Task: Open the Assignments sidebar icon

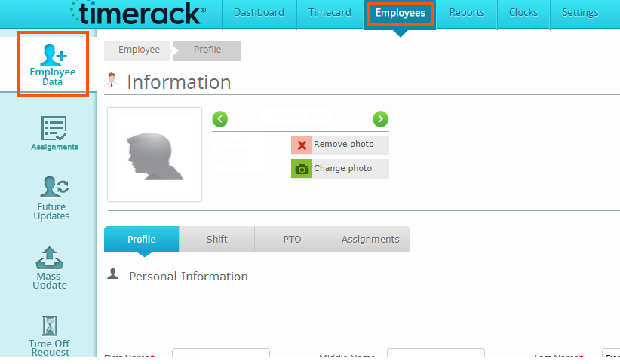Action: coord(54,128)
